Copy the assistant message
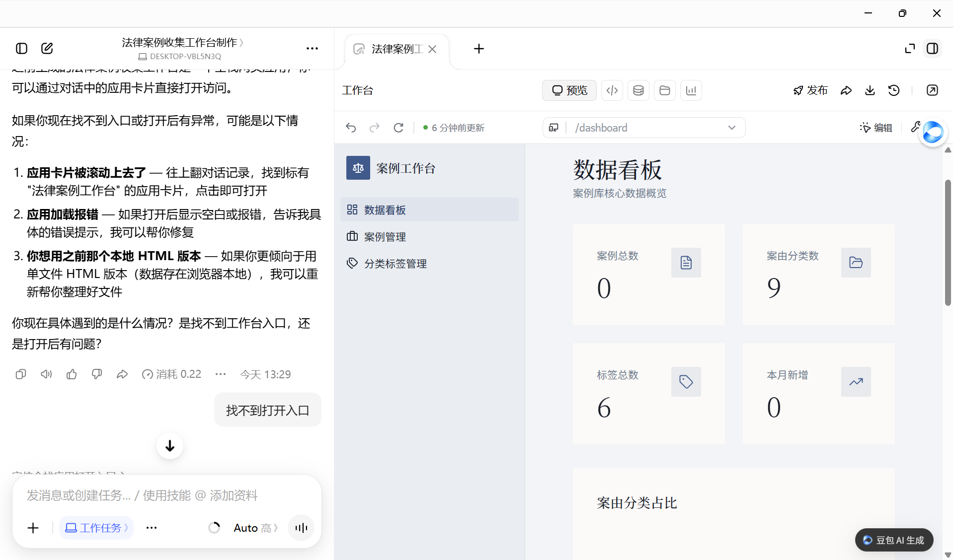 (x=21, y=374)
